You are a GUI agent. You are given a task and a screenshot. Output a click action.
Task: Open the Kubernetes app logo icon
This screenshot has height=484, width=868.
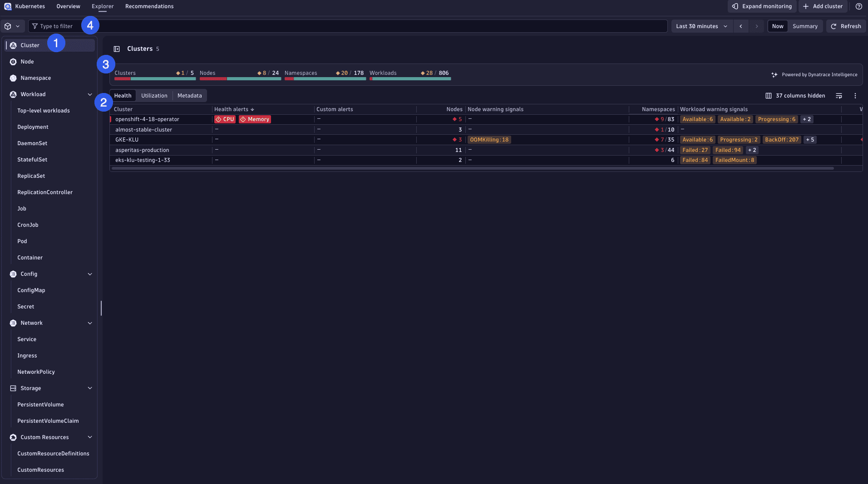pyautogui.click(x=8, y=6)
